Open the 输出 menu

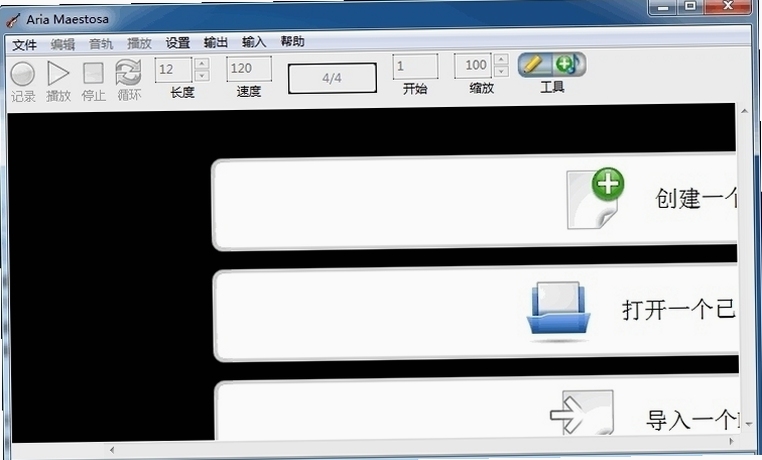(216, 42)
